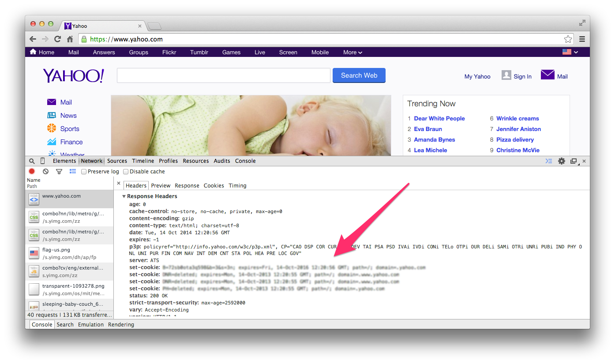Open the US flag country dropdown
This screenshot has width=615, height=364.
[570, 52]
